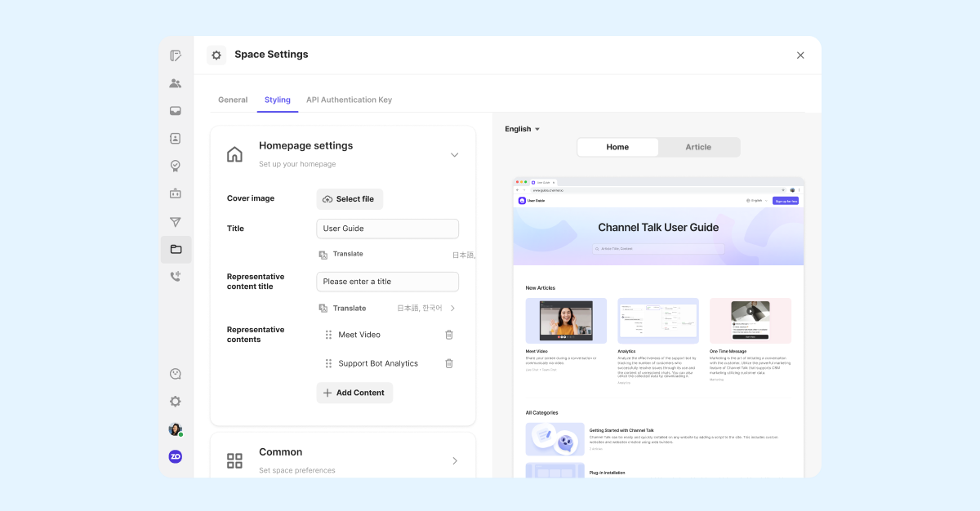Image resolution: width=980 pixels, height=511 pixels.
Task: Click the gear icon beside Space Settings
Action: pyautogui.click(x=216, y=55)
